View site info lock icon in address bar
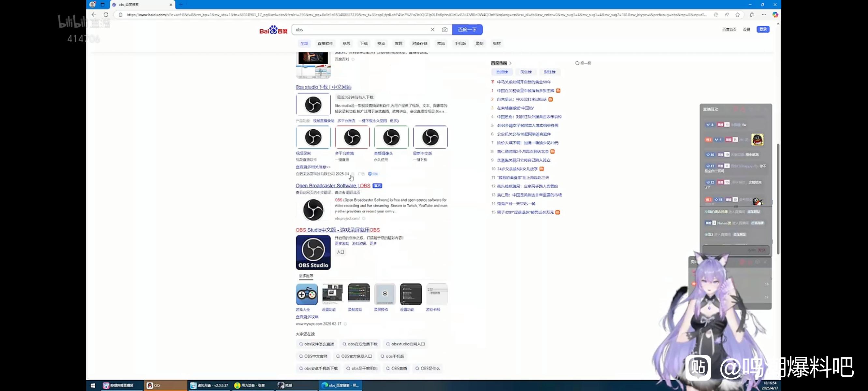Viewport: 868px width, 391px height. click(120, 14)
